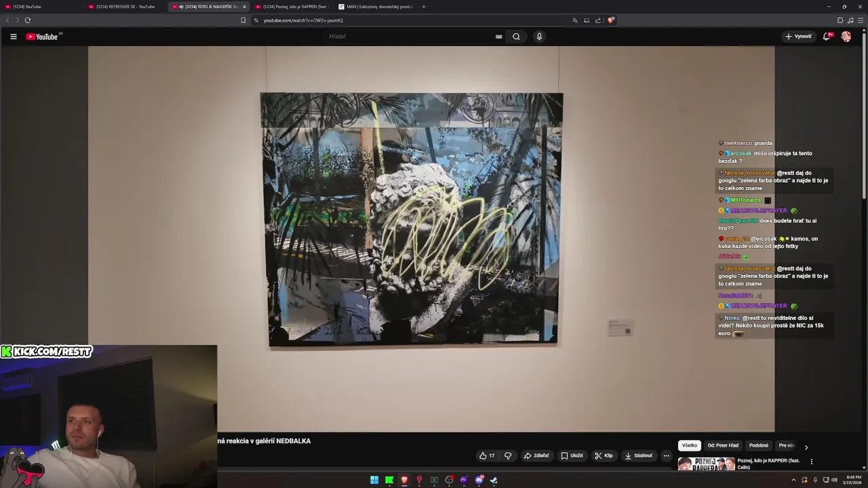Open Poznej, kdo je RAPPER recommended thumbnail
868x488 pixels.
pyautogui.click(x=706, y=464)
